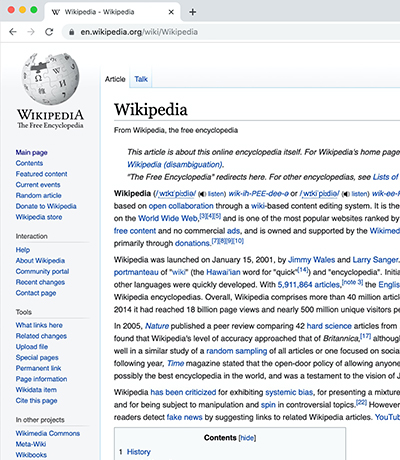
Task: Click the browser forward arrow
Action: pyautogui.click(x=31, y=32)
